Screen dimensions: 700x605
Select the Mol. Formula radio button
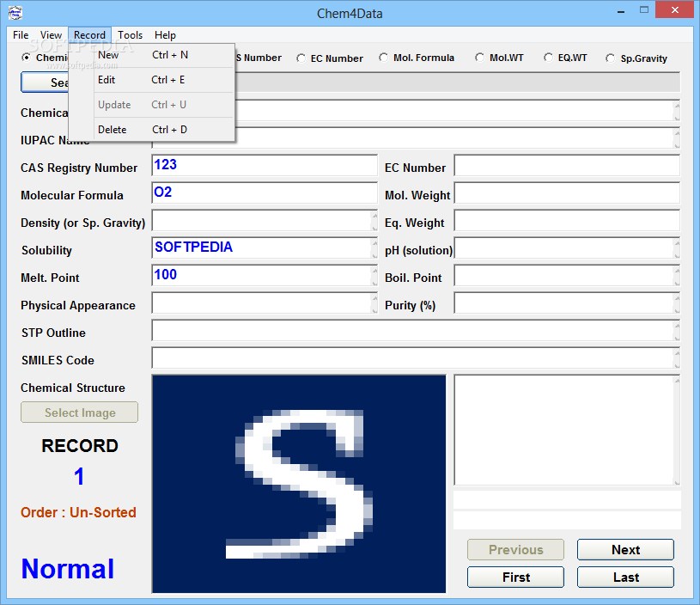click(x=383, y=58)
